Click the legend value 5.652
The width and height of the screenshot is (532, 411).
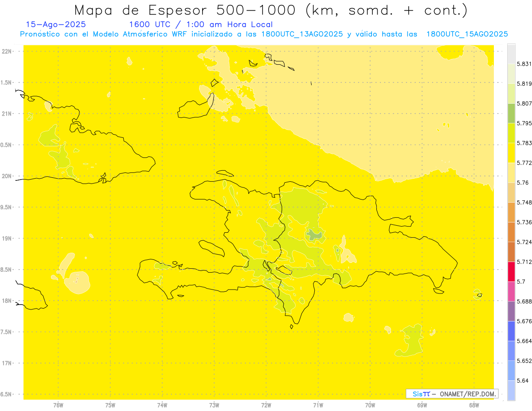[524, 361]
